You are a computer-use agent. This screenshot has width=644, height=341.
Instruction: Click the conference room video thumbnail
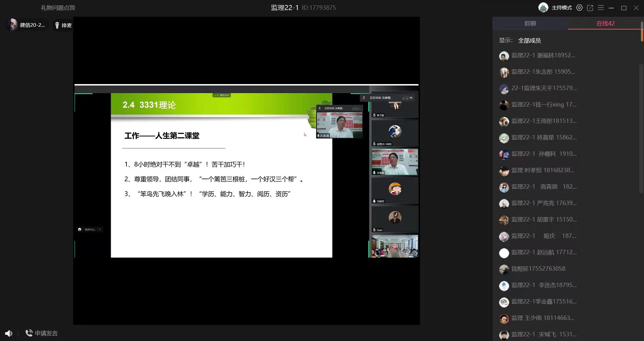394,246
